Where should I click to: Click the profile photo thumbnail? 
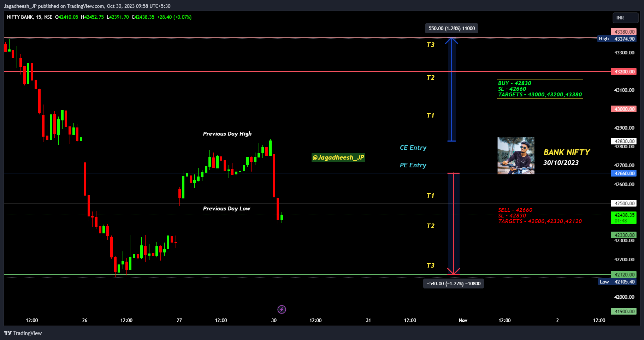(516, 156)
